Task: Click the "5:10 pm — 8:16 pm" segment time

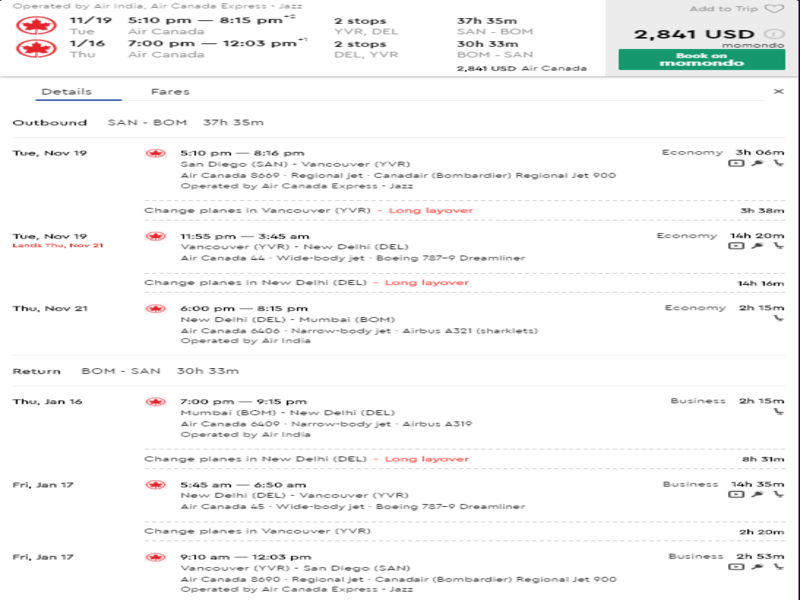Action: pos(242,153)
